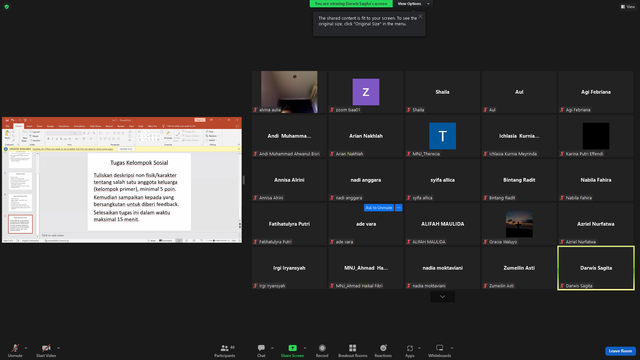Switch to Normal view in PowerPoint status bar
The image size is (640, 360).
tap(179, 240)
